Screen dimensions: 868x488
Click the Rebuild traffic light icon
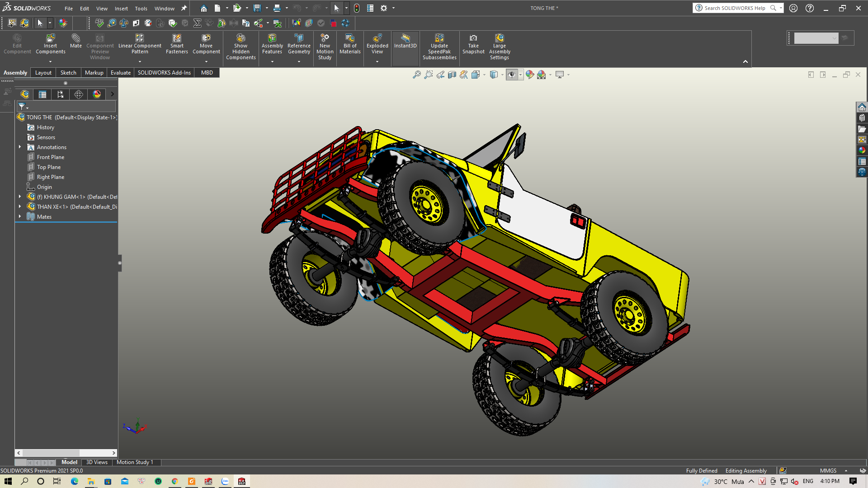pyautogui.click(x=357, y=8)
